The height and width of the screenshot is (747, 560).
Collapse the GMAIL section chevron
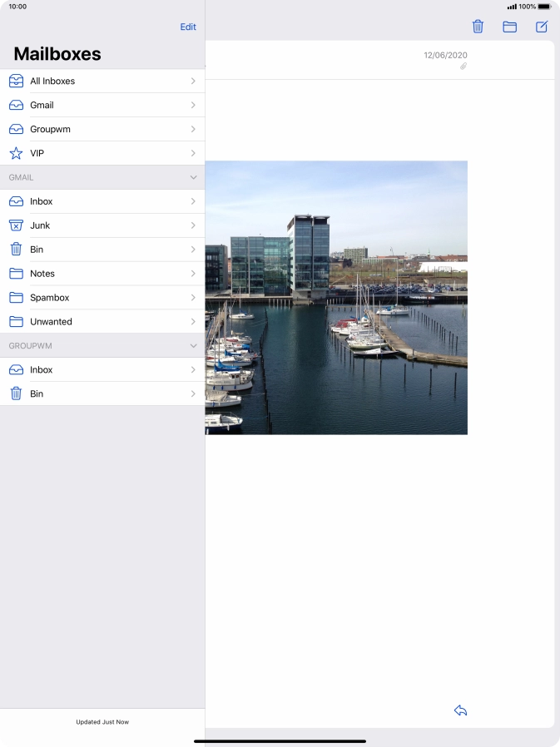[x=193, y=177]
